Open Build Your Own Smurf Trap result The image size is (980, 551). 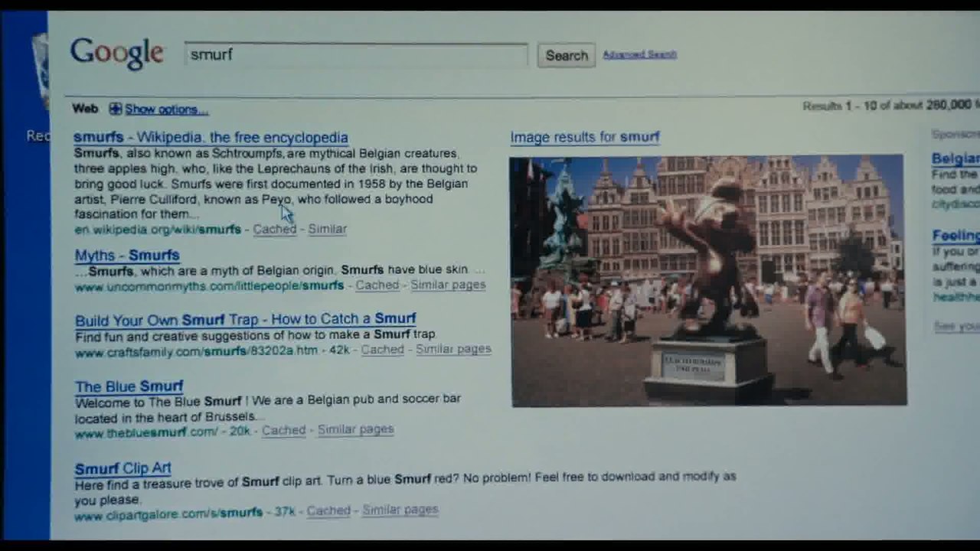point(246,319)
